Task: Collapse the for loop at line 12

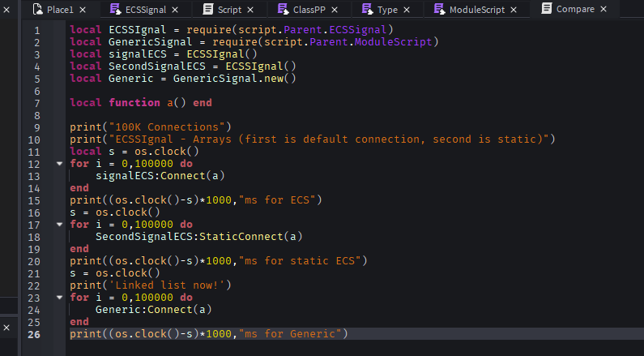Action: [60, 164]
